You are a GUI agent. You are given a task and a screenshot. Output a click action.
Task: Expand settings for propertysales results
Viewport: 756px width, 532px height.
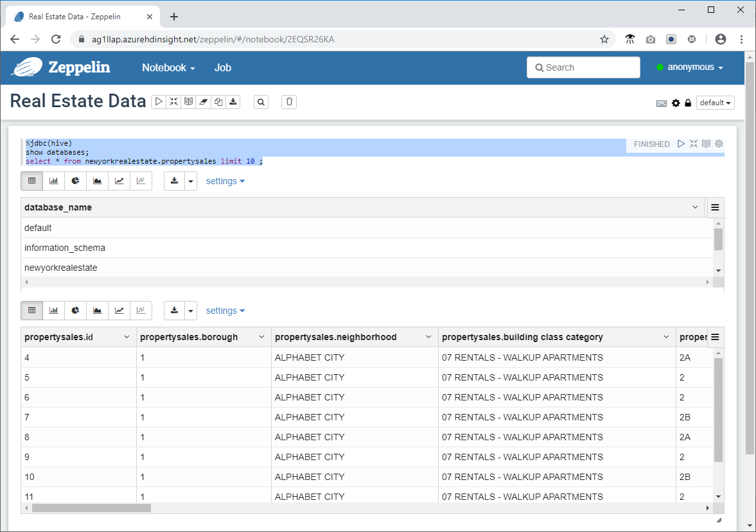pyautogui.click(x=225, y=311)
